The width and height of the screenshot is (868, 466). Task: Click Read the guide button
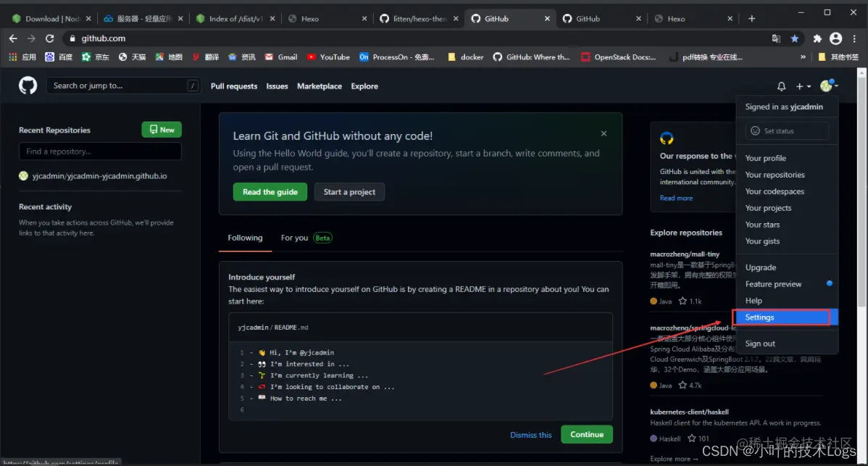click(x=270, y=192)
